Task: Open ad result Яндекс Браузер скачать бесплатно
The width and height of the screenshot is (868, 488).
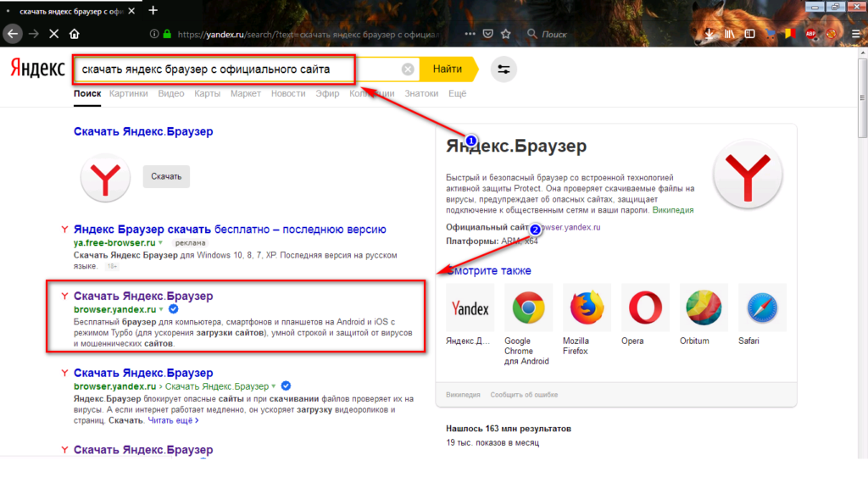Action: point(230,229)
